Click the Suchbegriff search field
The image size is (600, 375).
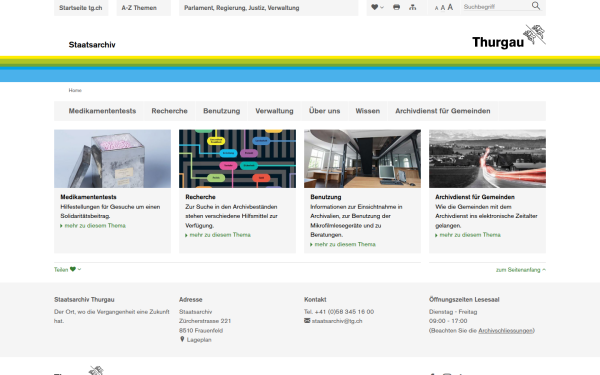tap(496, 7)
